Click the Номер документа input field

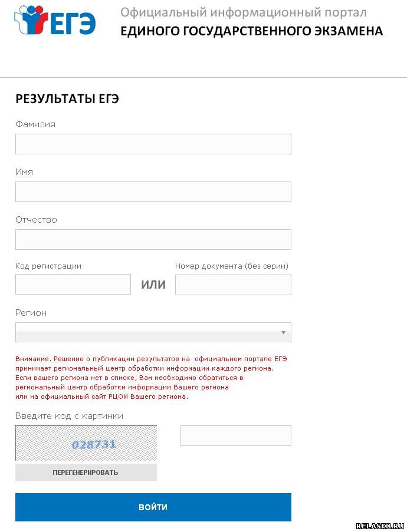[233, 285]
